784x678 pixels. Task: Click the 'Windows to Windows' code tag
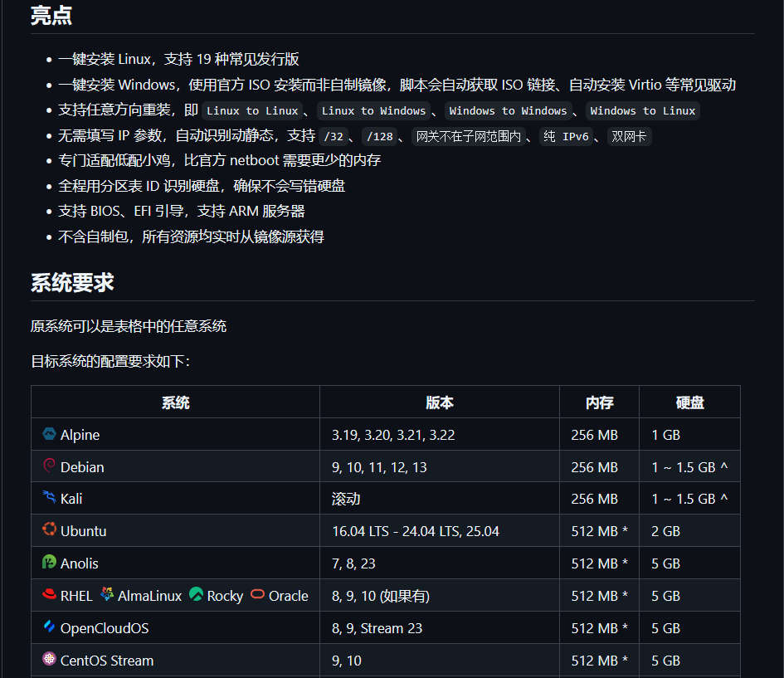(x=508, y=111)
